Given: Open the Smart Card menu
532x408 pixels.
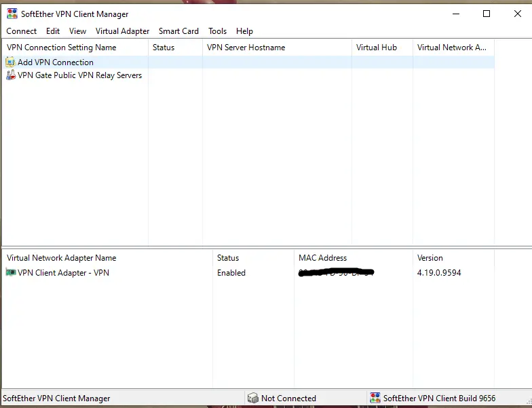Looking at the screenshot, I should (179, 31).
